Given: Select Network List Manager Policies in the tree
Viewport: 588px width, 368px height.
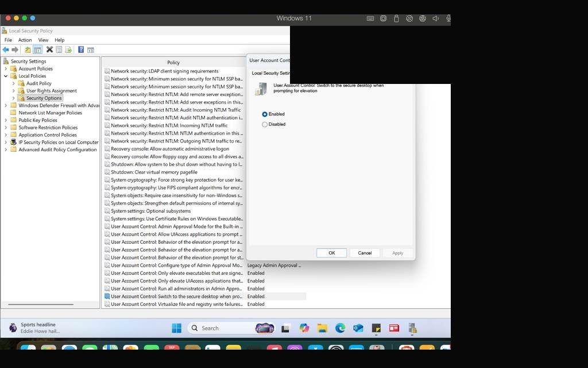Looking at the screenshot, I should (51, 113).
